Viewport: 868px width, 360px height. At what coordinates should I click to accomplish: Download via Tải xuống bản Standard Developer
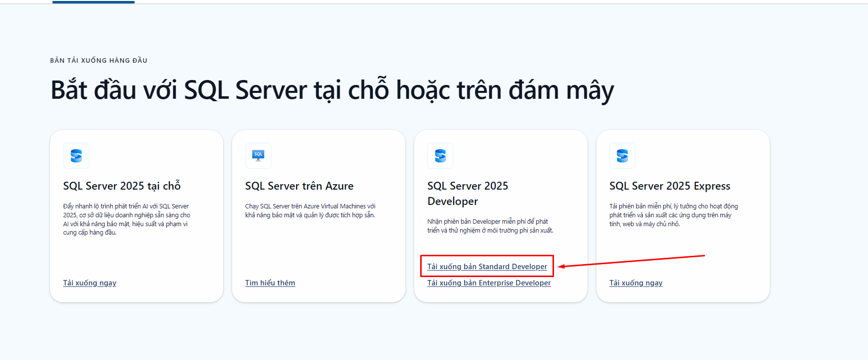click(487, 267)
